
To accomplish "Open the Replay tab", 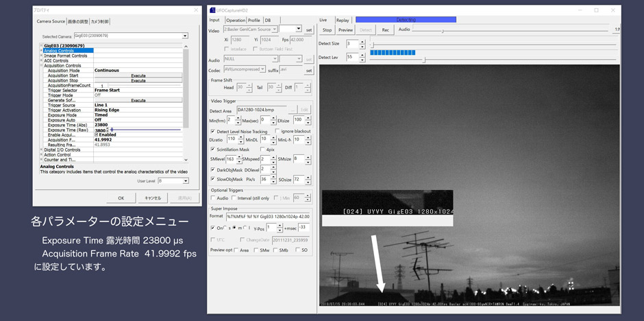I will (343, 20).
